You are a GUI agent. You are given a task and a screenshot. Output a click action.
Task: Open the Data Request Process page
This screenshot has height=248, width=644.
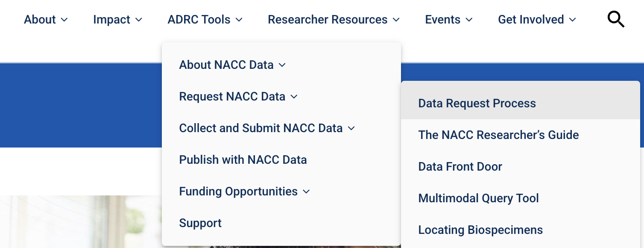click(x=477, y=103)
